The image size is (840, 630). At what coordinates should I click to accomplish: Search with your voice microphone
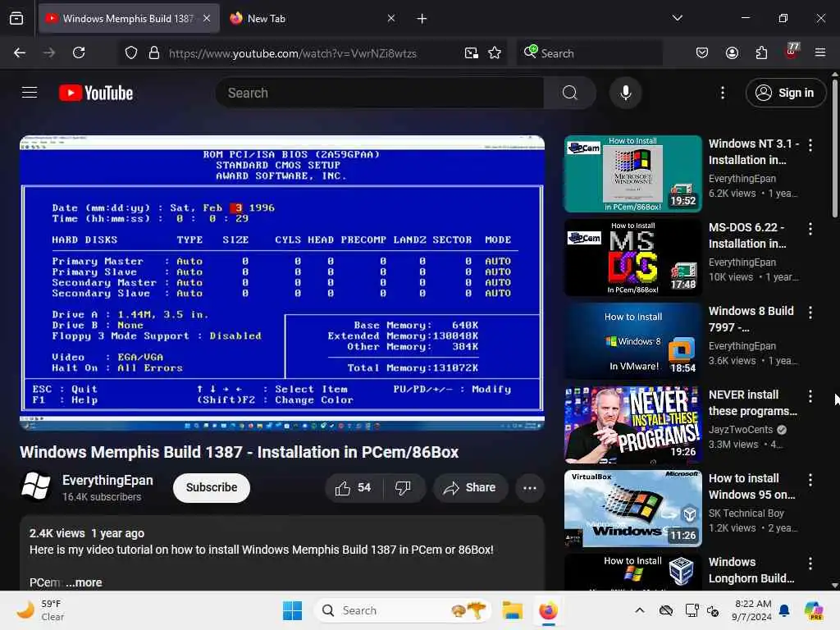click(625, 93)
